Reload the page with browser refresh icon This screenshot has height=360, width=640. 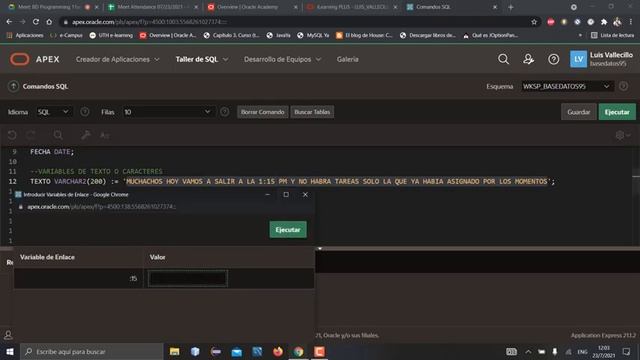point(36,22)
